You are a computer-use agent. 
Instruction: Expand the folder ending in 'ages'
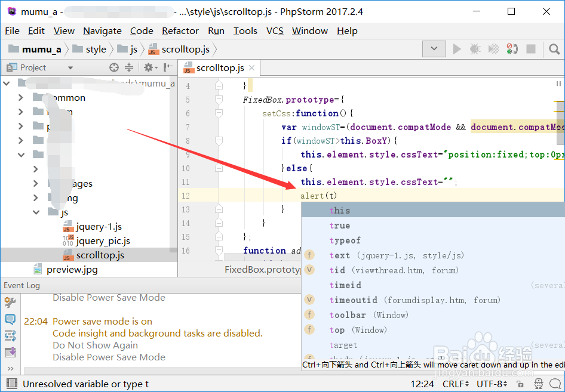tap(35, 184)
